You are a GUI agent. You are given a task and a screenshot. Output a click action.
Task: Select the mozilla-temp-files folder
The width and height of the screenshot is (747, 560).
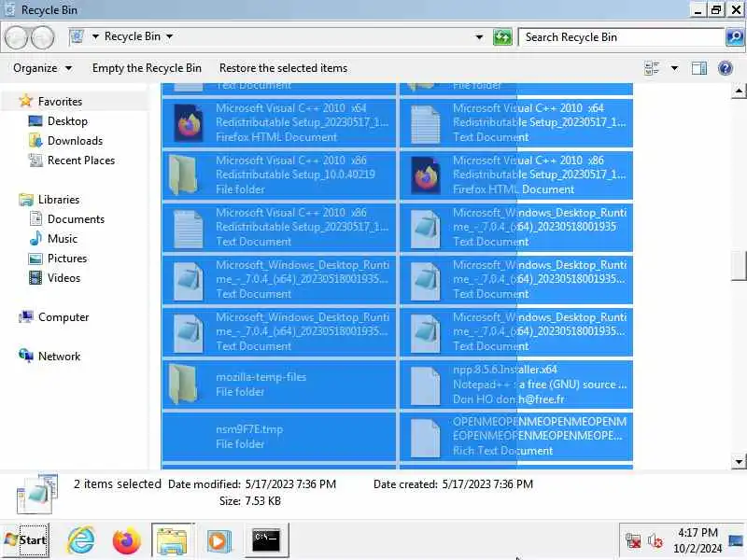[x=279, y=385]
